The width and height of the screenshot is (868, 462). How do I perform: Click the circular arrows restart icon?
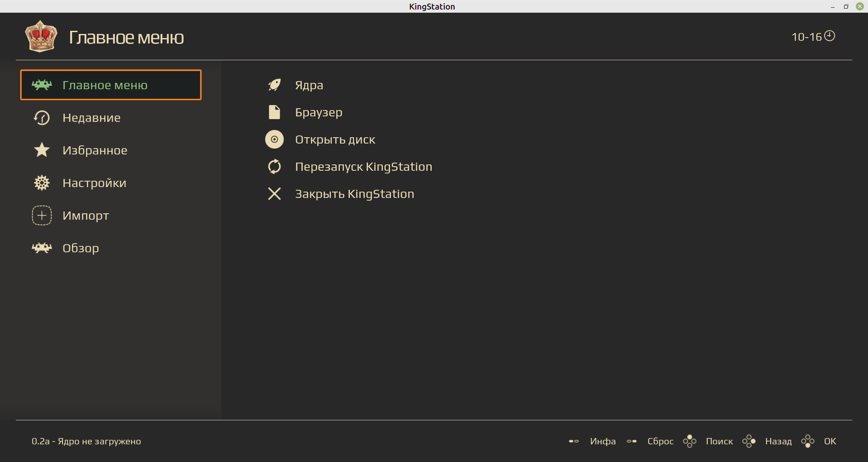tap(274, 167)
